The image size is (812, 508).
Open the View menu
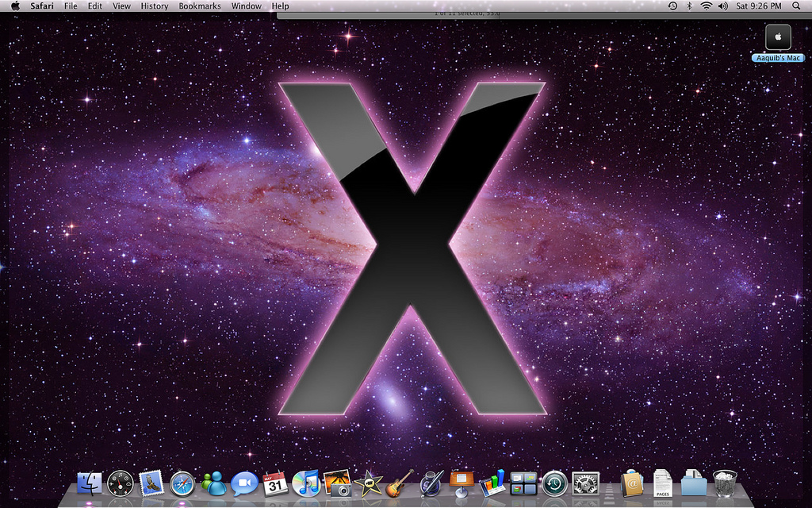[x=121, y=6]
